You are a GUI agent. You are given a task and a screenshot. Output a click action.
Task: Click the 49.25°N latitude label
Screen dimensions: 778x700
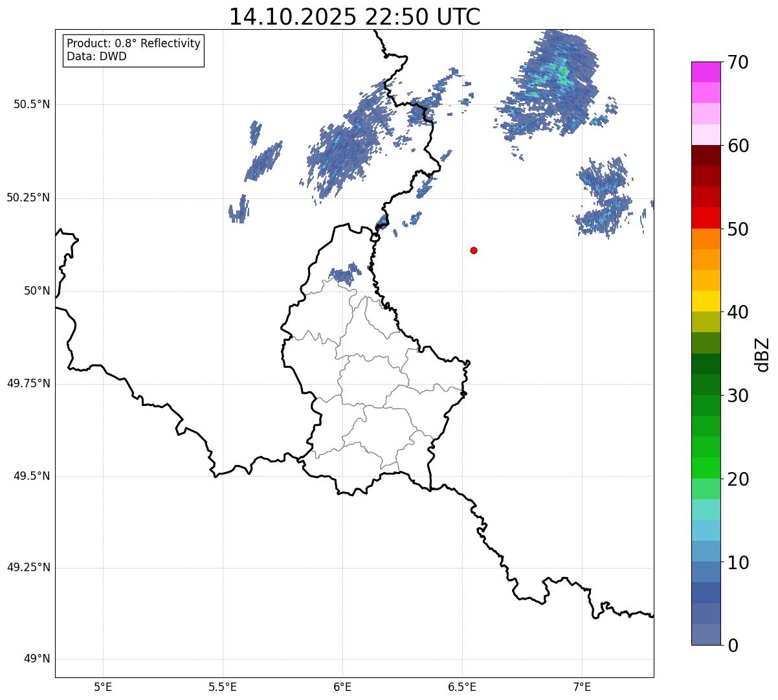(28, 567)
